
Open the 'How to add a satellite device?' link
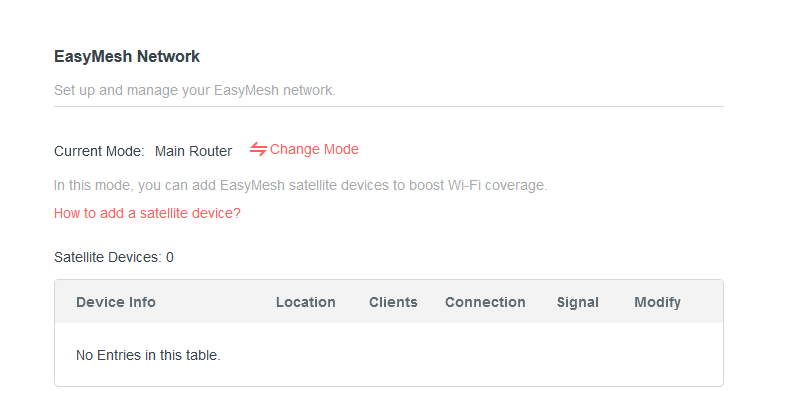[x=147, y=213]
